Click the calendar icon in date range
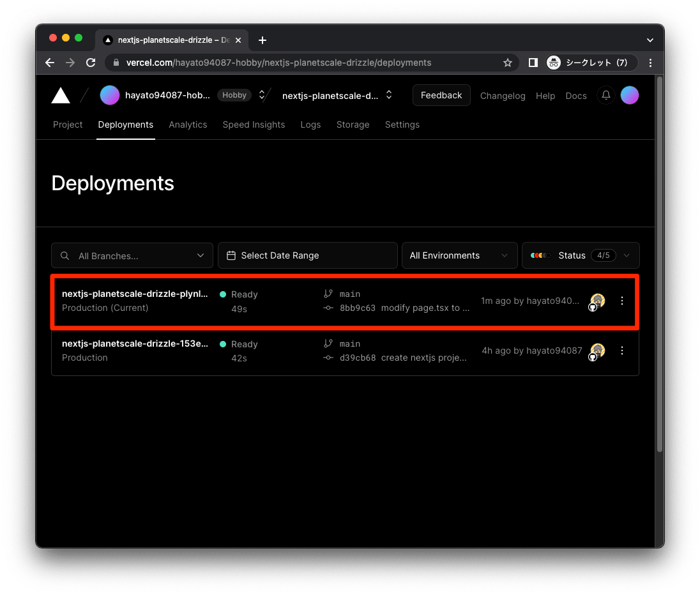This screenshot has height=595, width=700. 231,255
